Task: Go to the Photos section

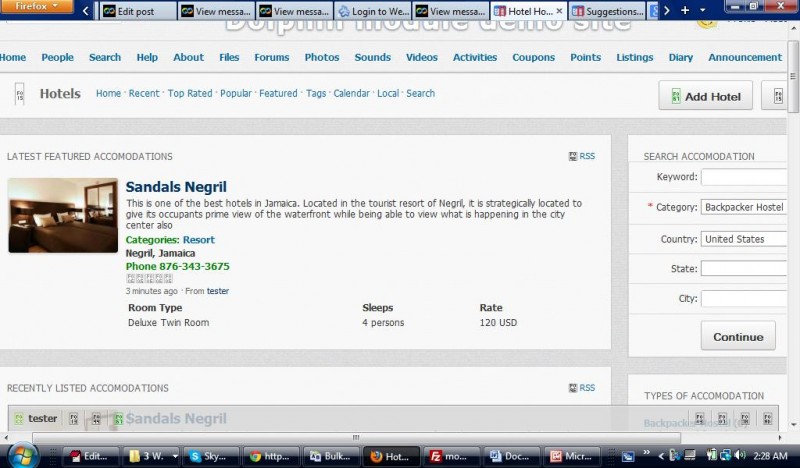Action: 322,57
